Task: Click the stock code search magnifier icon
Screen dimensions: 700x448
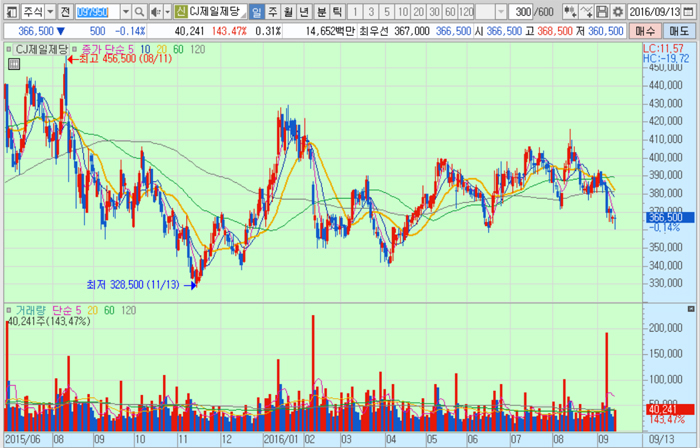Action: click(139, 12)
